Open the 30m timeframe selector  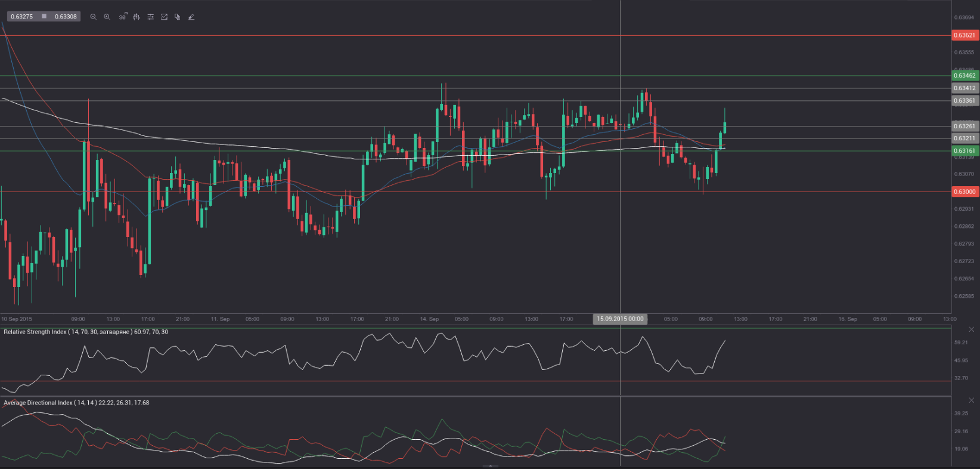pos(122,17)
